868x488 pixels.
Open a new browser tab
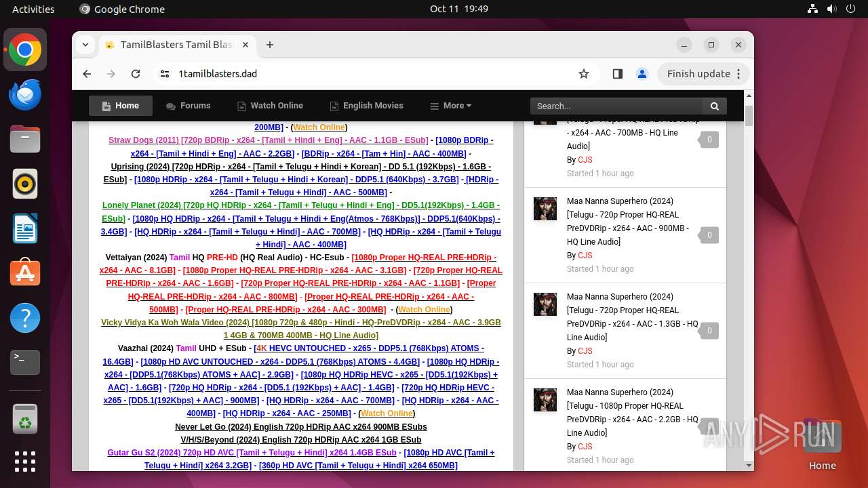[x=270, y=45]
